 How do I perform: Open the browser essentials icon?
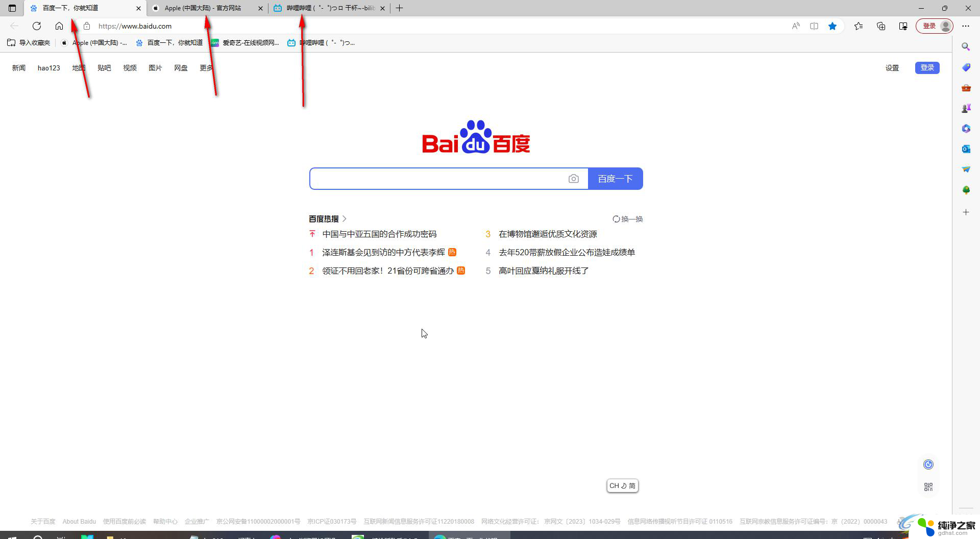[x=903, y=26]
